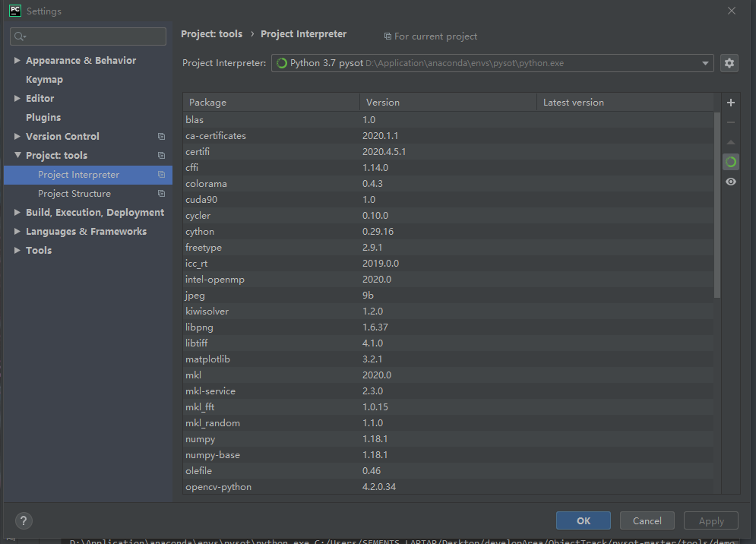Select the kiwisolver package row
This screenshot has height=544, width=756.
[448, 311]
